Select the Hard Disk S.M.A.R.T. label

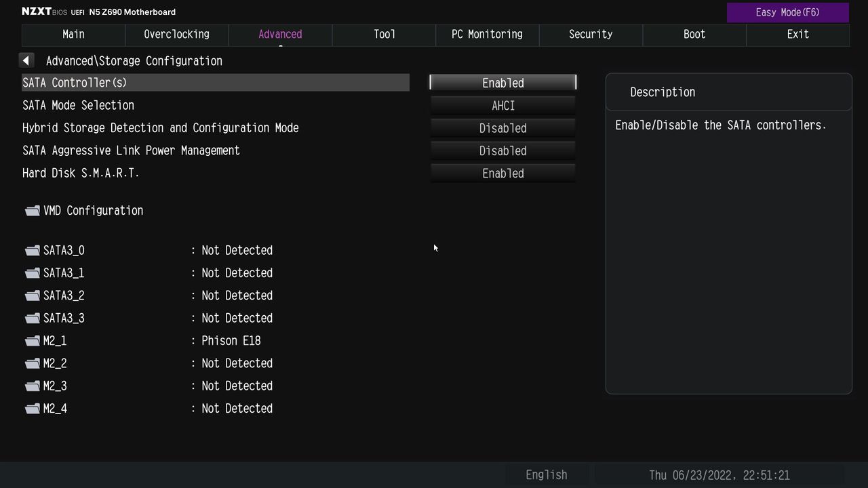tap(81, 174)
